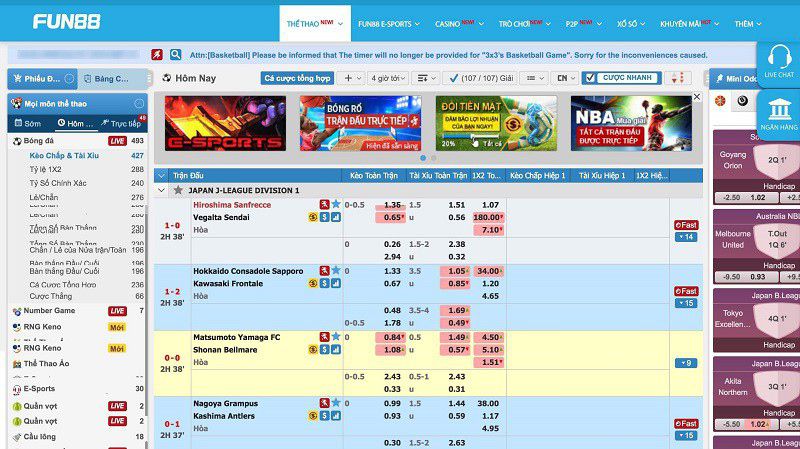Open statistics chart icon for Shonan Bellmare
This screenshot has height=449, width=800.
(336, 350)
